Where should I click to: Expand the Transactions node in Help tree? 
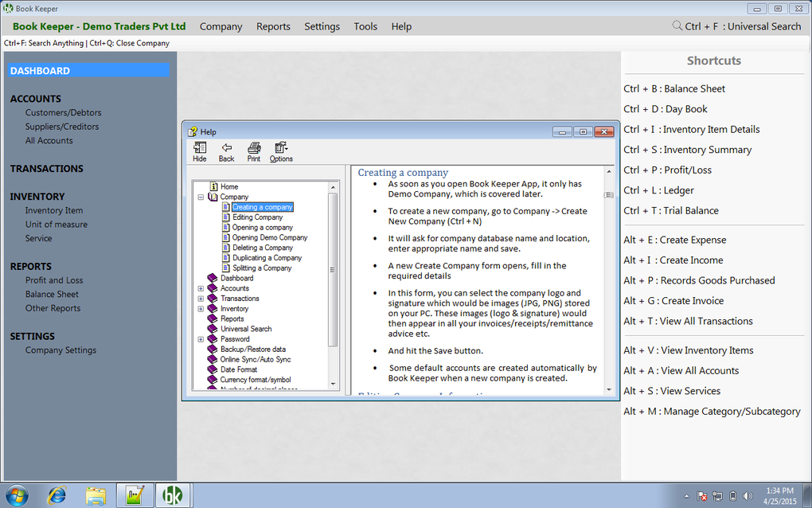point(201,299)
